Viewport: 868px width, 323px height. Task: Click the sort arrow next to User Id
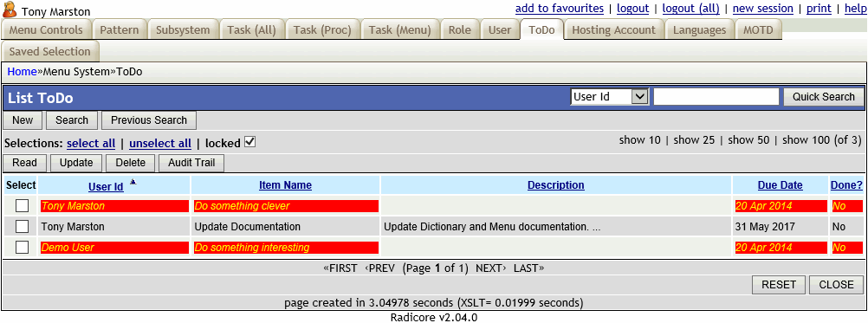click(133, 181)
